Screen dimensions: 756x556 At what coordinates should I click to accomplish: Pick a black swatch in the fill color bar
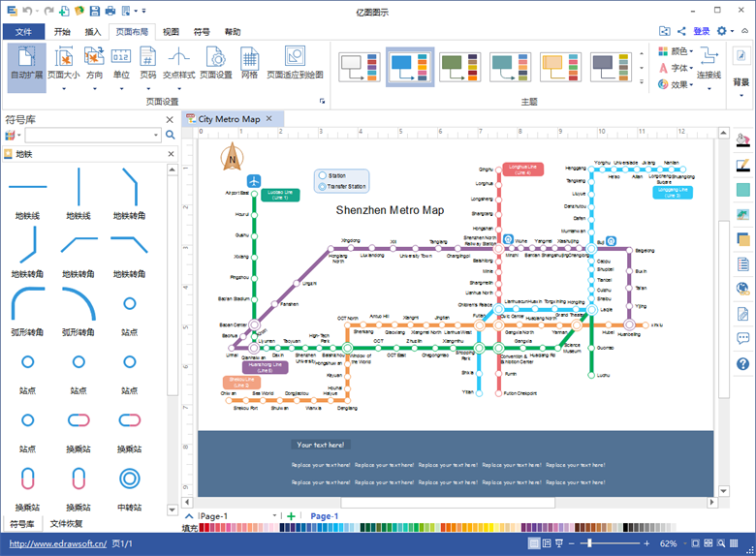[x=625, y=528]
